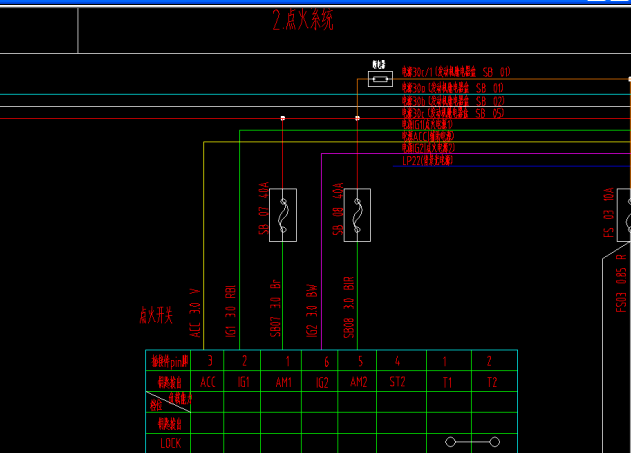Select the "电源IG1" power line label
This screenshot has width=631, height=453.
(427, 124)
